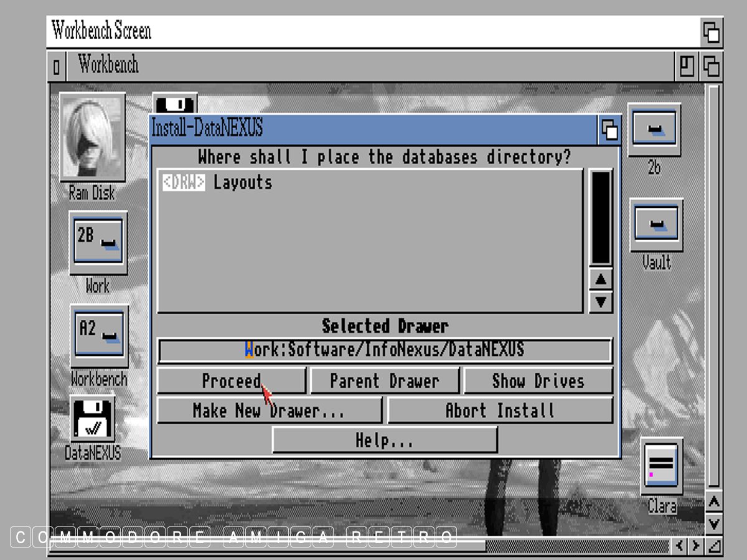Open the Ram Disk icon
This screenshot has width=747, height=560.
tap(92, 137)
